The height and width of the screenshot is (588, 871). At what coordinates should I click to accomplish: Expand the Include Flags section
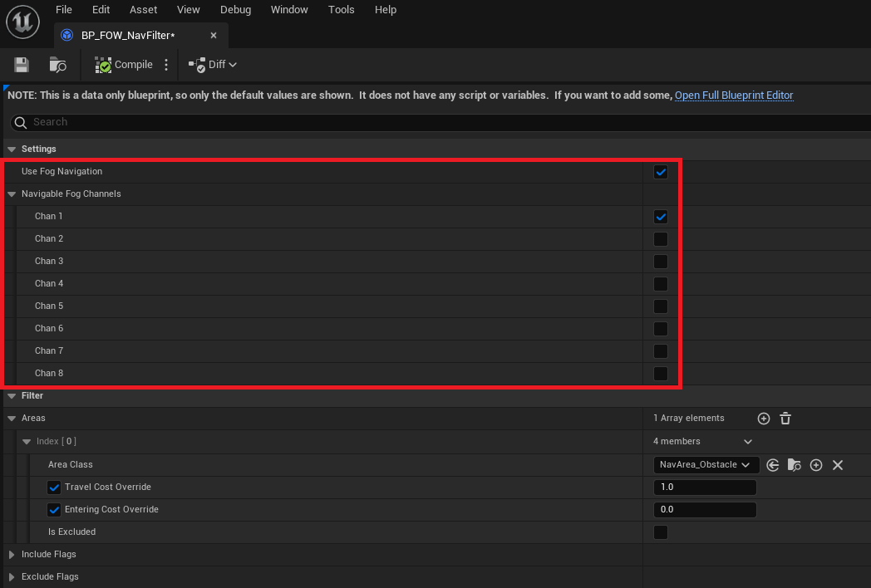12,555
